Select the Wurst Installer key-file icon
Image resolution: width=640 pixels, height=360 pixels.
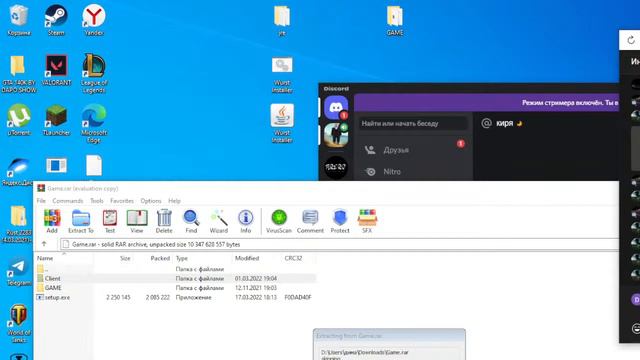point(282,74)
